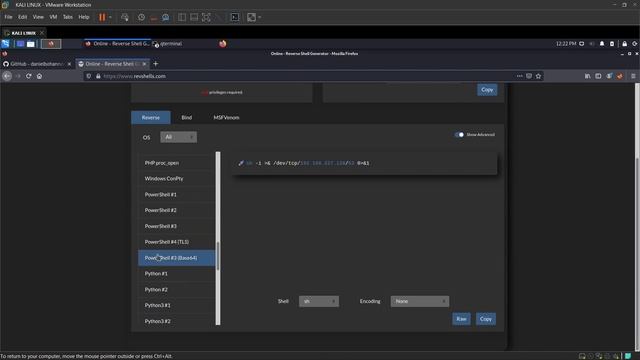Switch to Online - Reverse Shell taskbar window
This screenshot has height=360, width=640.
pos(118,44)
